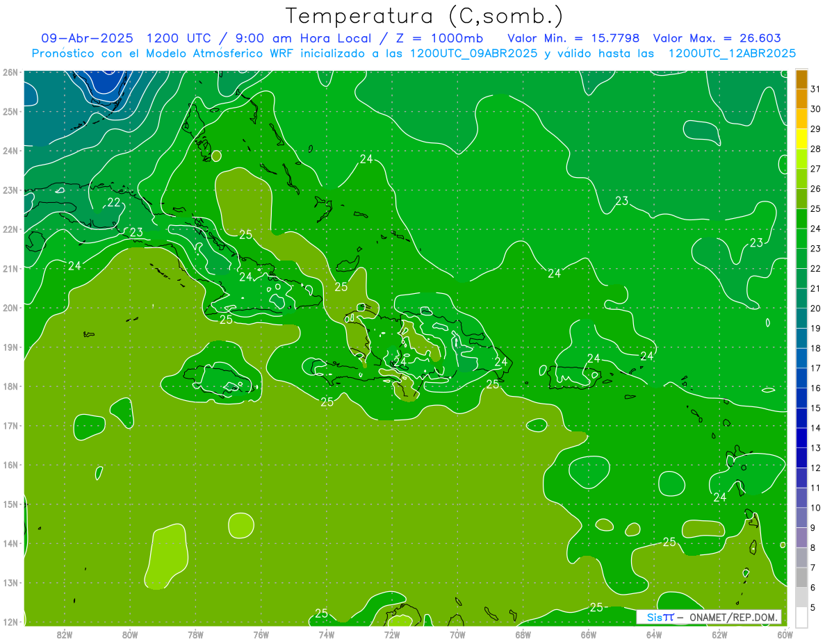Click the "64W" longitude label
This screenshot has width=834, height=644.
pyautogui.click(x=654, y=634)
